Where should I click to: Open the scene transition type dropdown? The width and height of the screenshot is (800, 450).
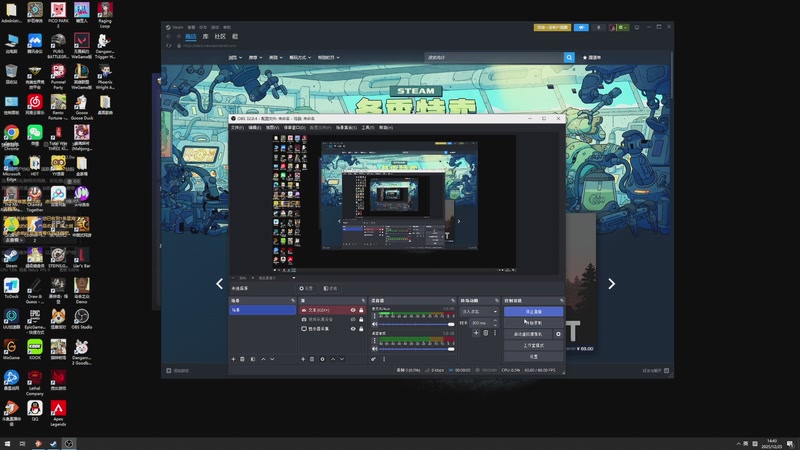point(479,311)
